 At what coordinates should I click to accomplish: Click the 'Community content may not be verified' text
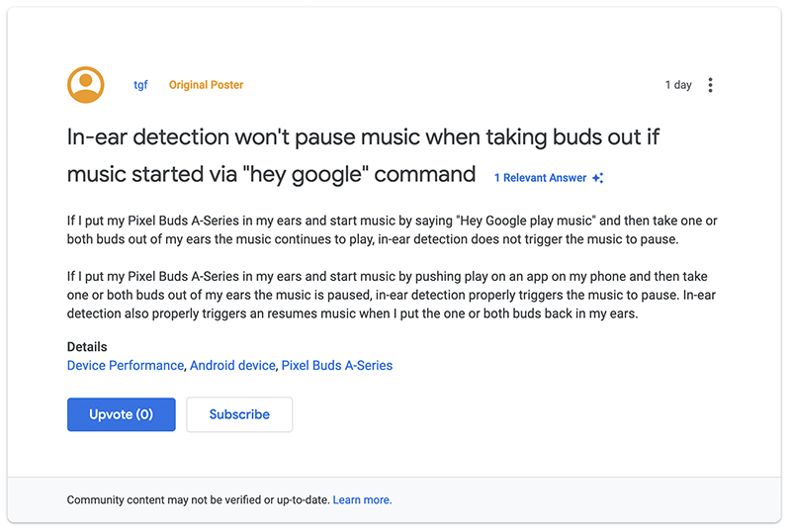click(x=198, y=500)
